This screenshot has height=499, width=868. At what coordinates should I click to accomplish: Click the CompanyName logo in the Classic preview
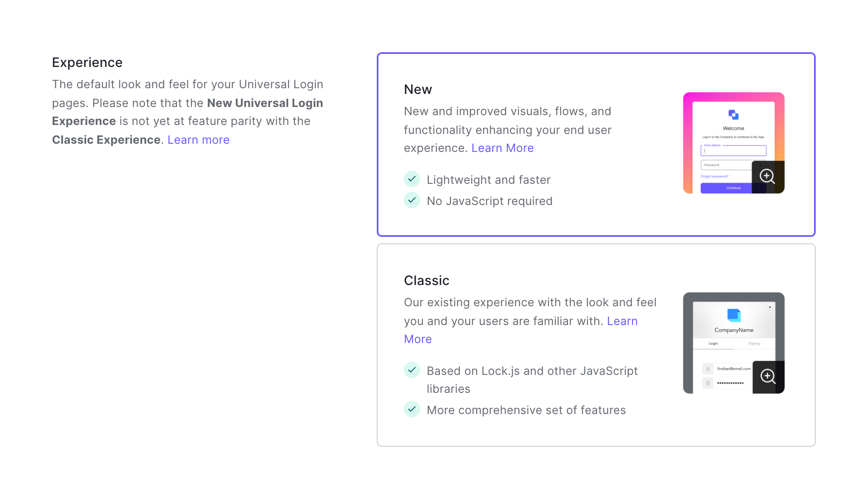click(x=734, y=316)
